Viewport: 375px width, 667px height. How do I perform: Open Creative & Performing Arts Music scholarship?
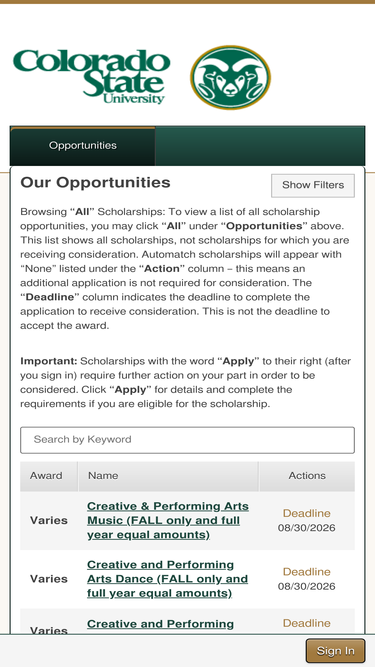[168, 520]
